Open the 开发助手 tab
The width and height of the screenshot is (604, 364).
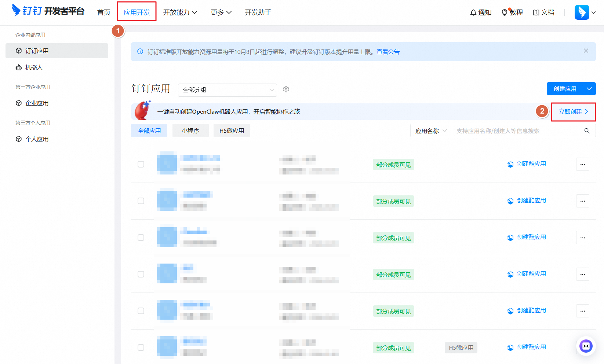tap(258, 12)
